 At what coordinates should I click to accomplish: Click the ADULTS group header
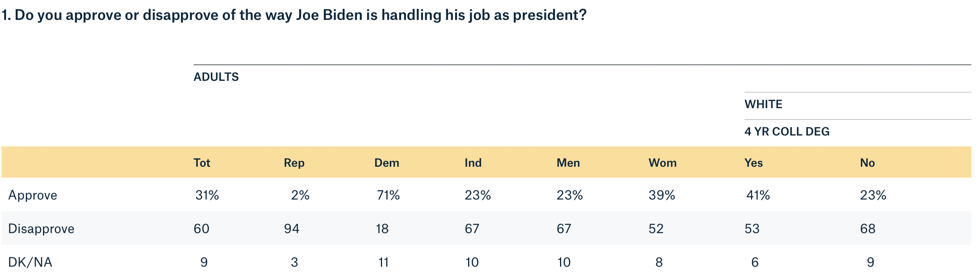point(216,77)
